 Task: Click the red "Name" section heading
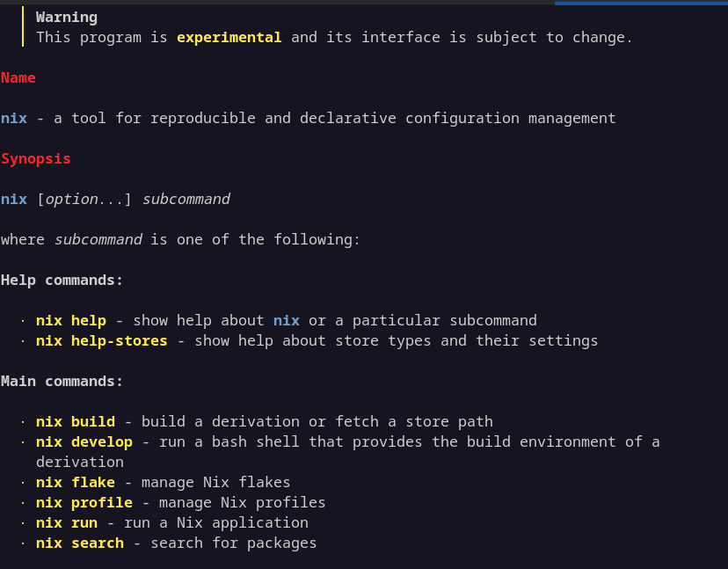(18, 78)
